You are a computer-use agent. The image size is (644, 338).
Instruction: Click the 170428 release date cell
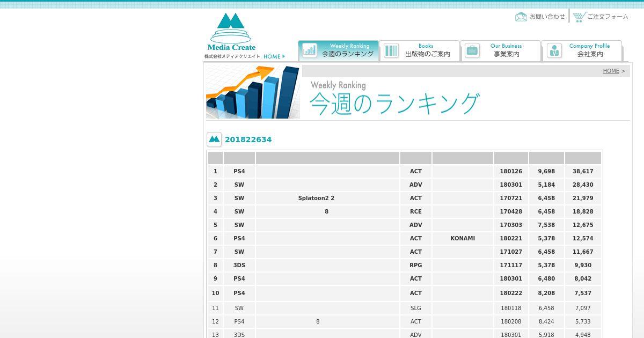511,211
